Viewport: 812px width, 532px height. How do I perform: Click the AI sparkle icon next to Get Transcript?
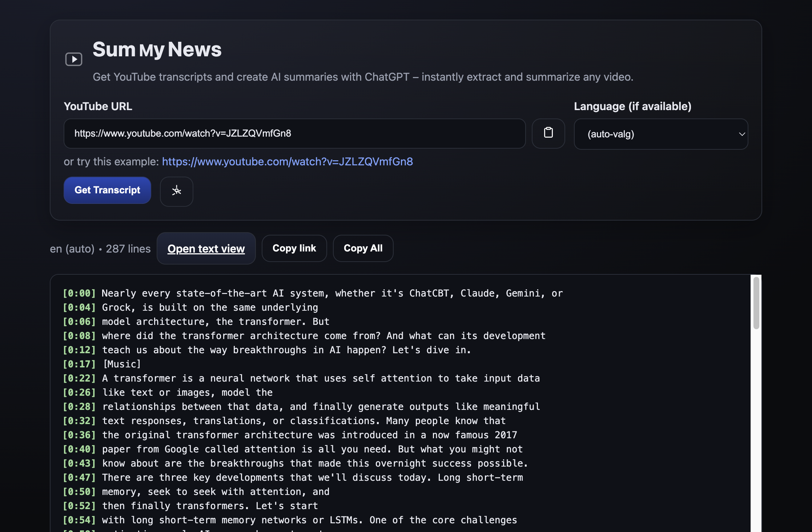176,191
